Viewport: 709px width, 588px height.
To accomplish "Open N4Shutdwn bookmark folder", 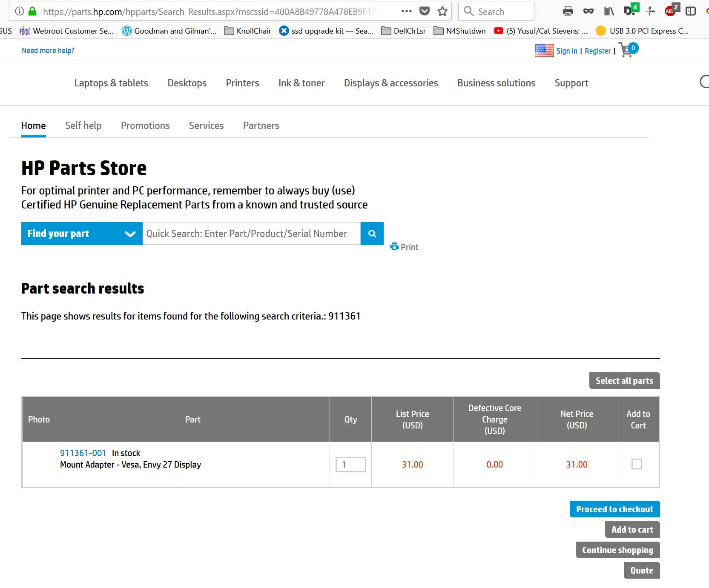I will click(x=459, y=31).
